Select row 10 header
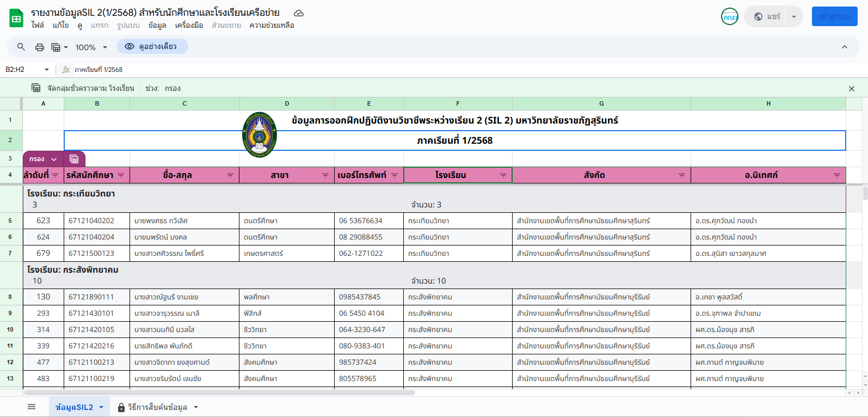Screen dimensions: 868x417 11,329
